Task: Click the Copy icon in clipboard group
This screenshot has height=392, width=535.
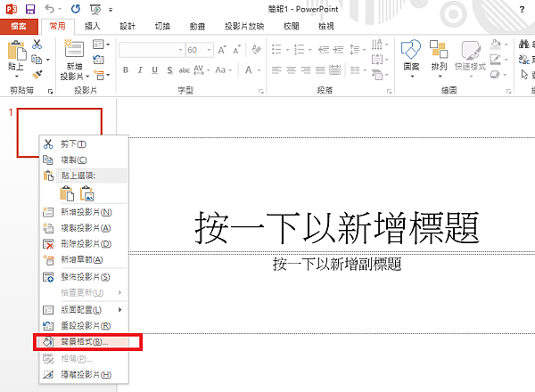Action: (x=37, y=60)
